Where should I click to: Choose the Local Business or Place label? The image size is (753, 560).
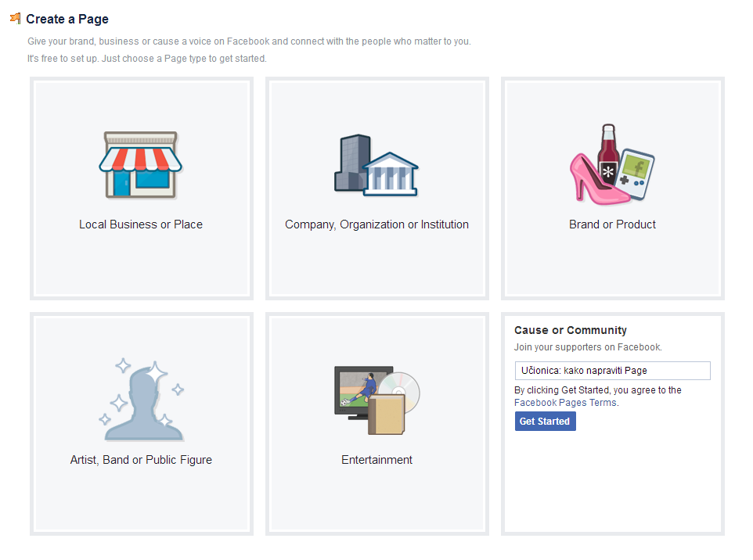click(x=141, y=224)
